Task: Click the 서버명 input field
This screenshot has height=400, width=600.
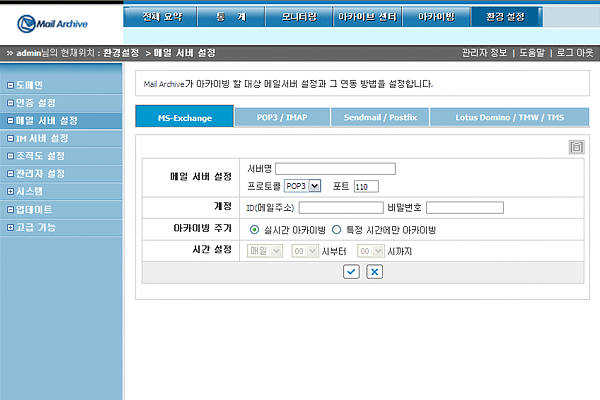Action: coord(336,169)
